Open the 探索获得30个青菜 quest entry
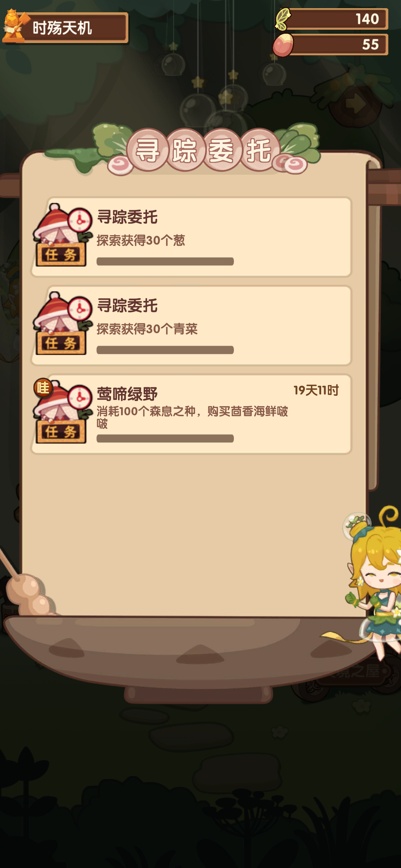The width and height of the screenshot is (401, 868). (191, 326)
